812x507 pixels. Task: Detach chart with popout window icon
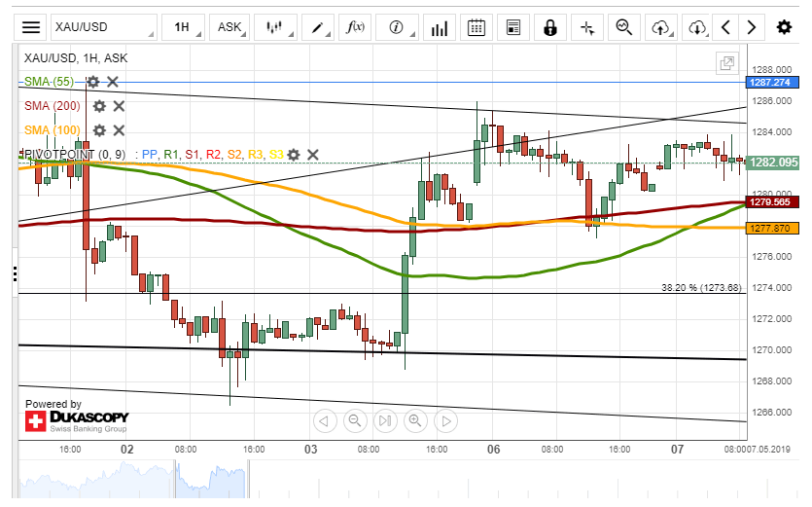point(727,63)
